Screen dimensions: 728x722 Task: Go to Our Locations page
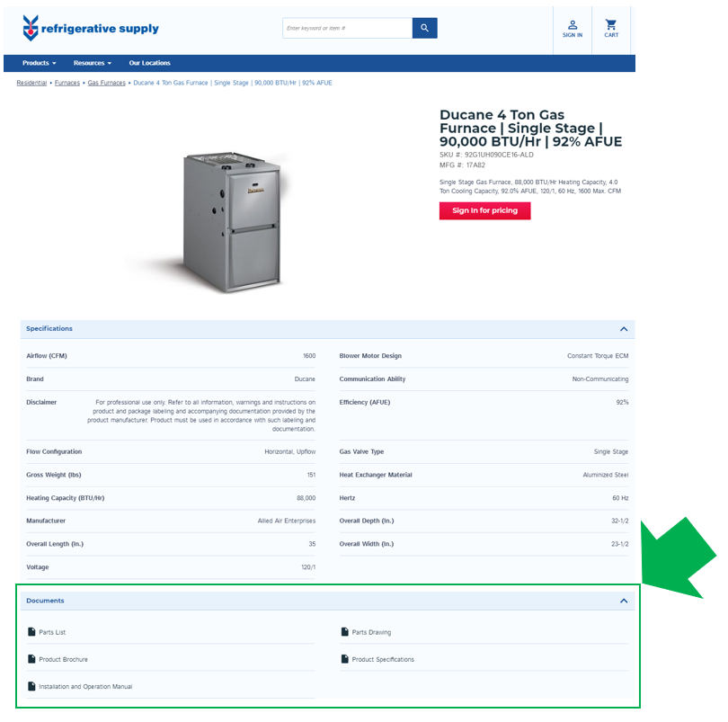[x=149, y=63]
